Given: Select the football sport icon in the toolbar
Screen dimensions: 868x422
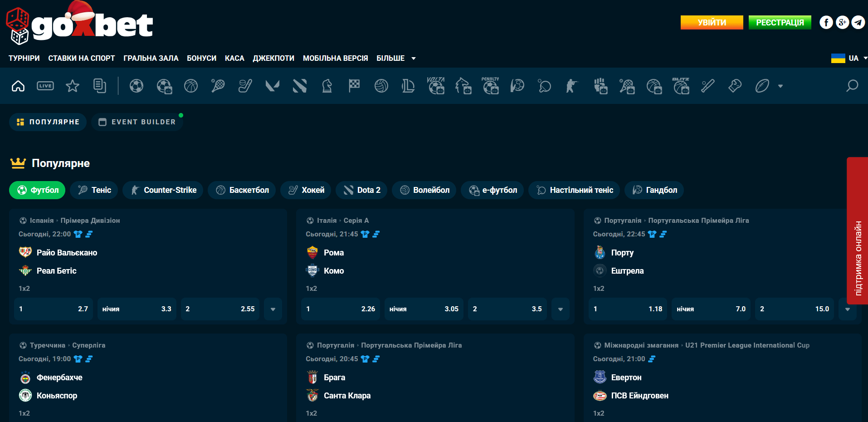Looking at the screenshot, I should point(137,86).
